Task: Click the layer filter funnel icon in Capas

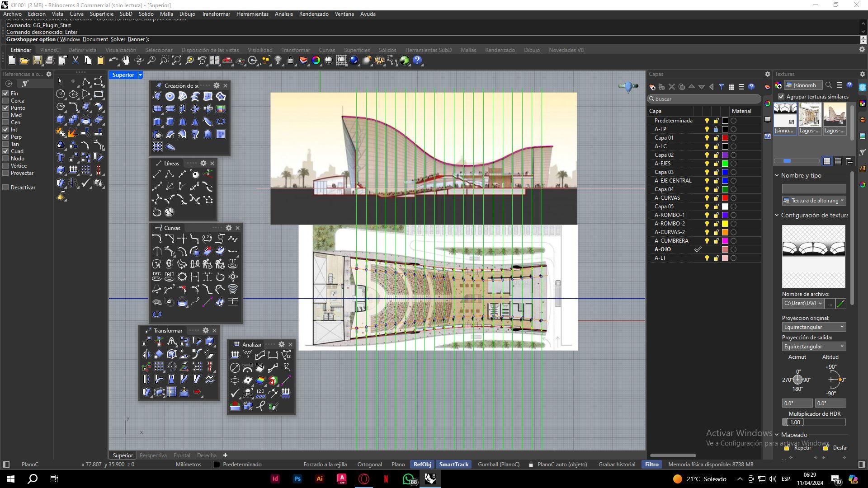Action: point(722,87)
